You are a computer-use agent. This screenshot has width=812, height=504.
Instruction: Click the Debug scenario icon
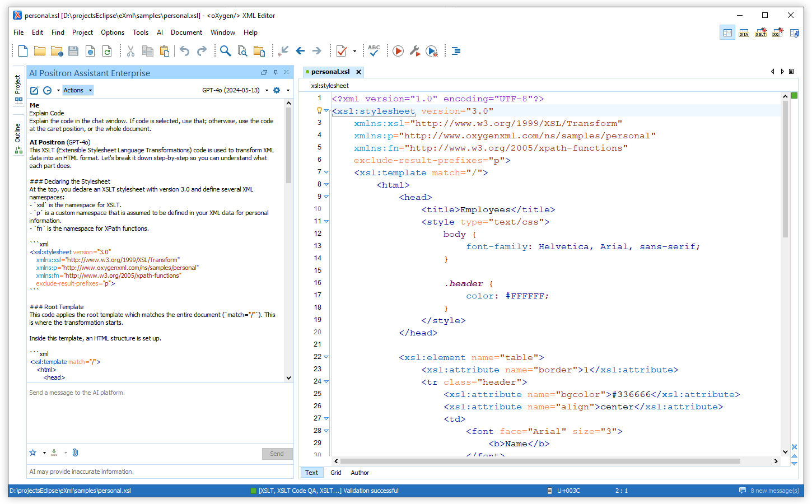pyautogui.click(x=432, y=51)
